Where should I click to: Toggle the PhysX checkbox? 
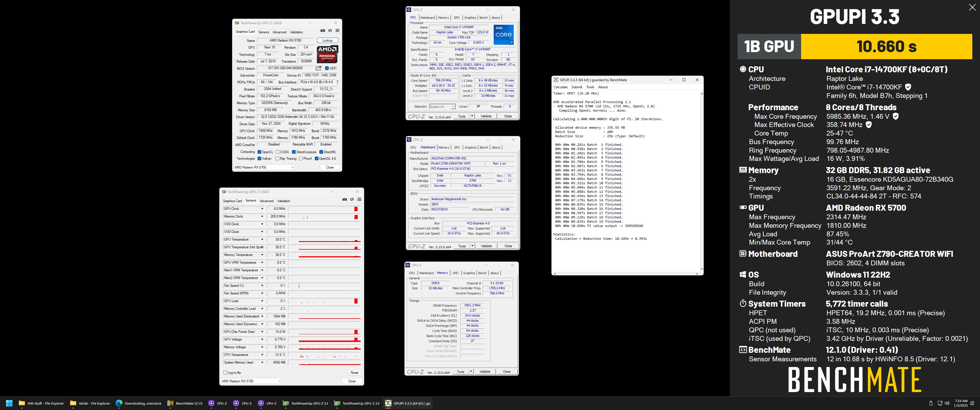(301, 159)
